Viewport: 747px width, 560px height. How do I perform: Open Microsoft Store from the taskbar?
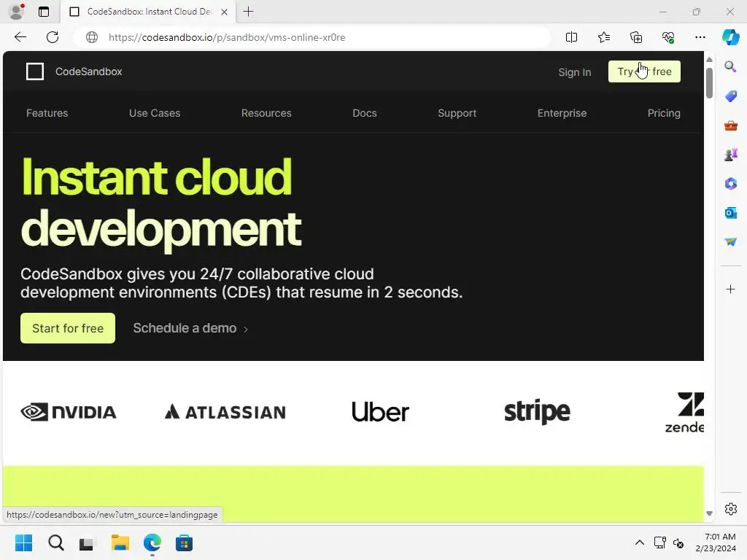click(184, 542)
